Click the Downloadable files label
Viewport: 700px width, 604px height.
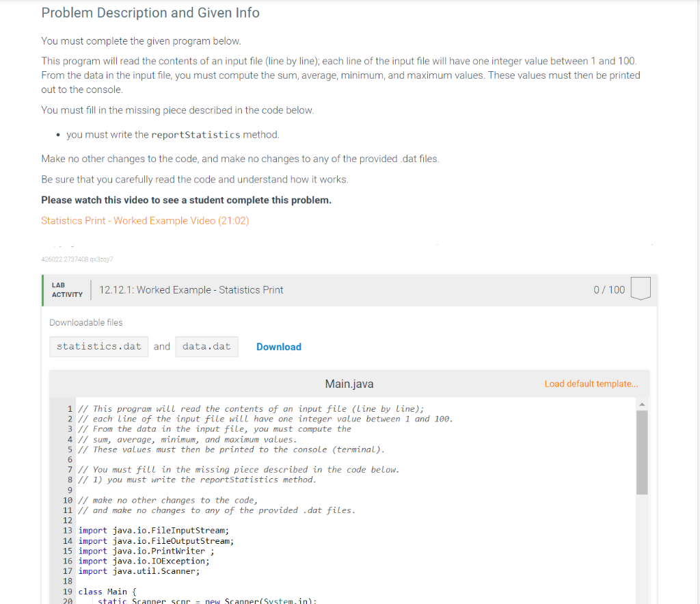(85, 322)
